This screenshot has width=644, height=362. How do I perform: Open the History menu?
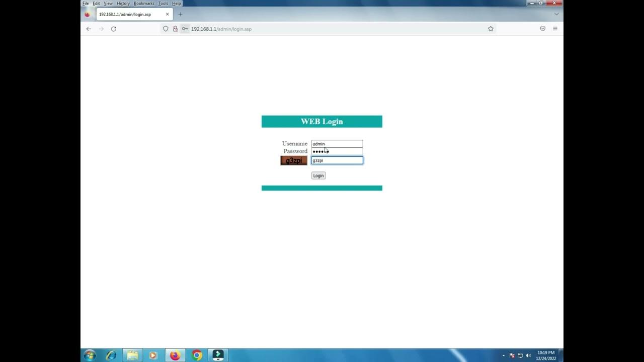click(x=123, y=3)
